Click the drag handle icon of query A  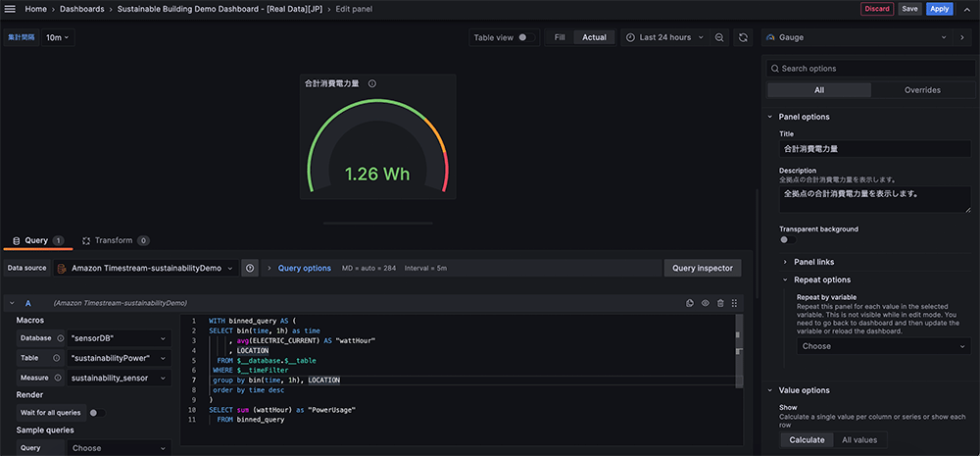[734, 303]
